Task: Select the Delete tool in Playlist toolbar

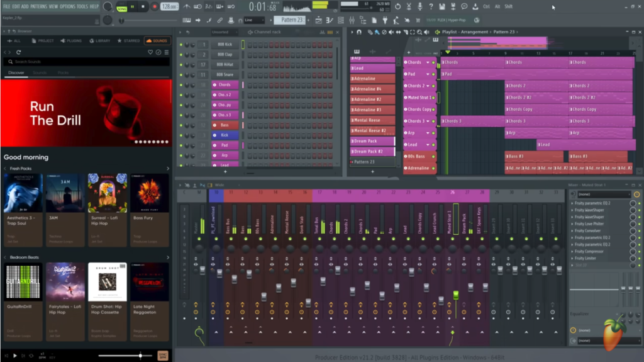Action: 384,32
